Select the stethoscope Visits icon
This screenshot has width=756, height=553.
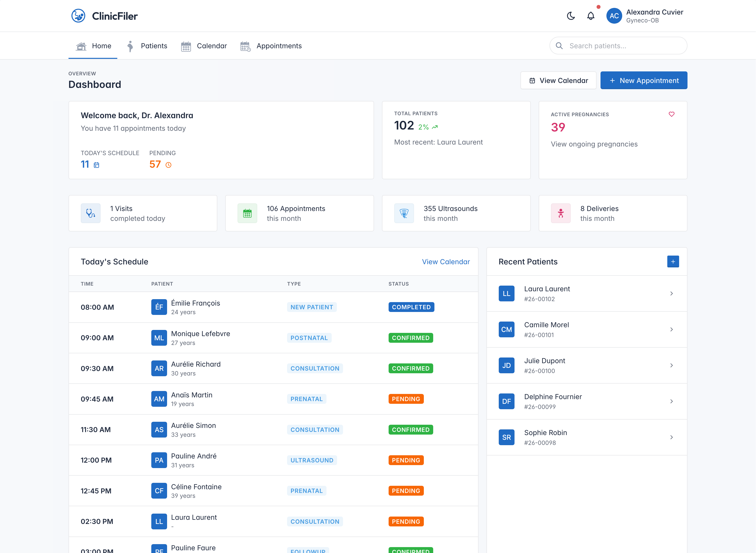(x=90, y=213)
